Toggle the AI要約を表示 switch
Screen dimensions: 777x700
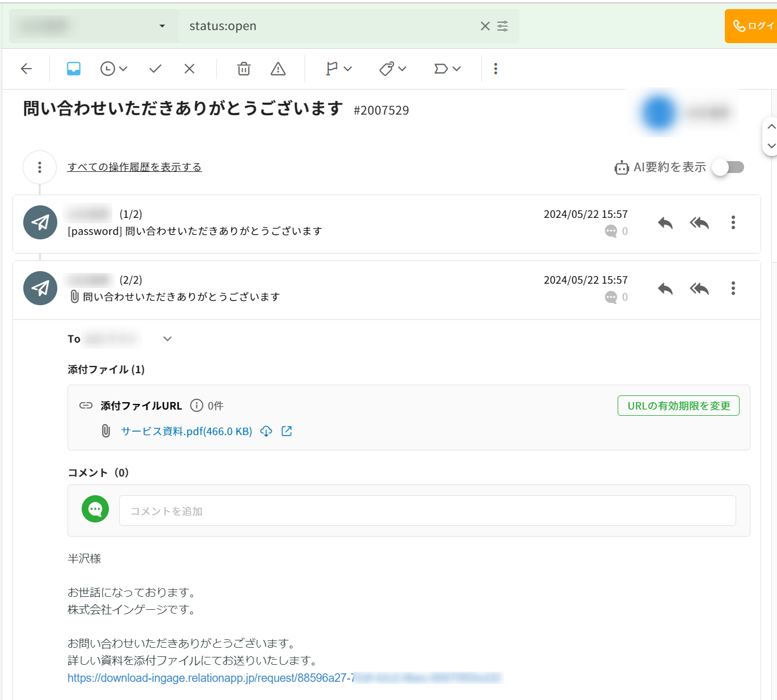[728, 167]
